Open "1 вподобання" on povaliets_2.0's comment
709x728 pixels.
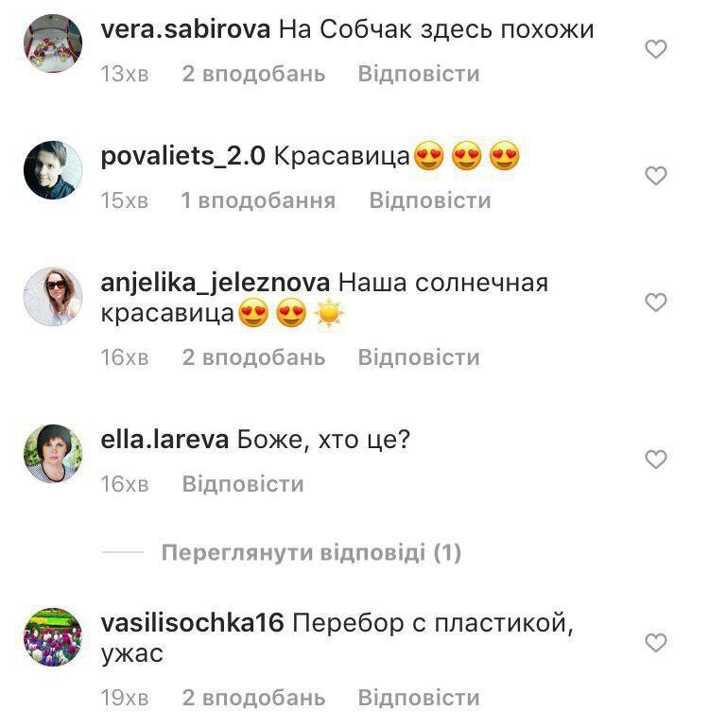(258, 200)
